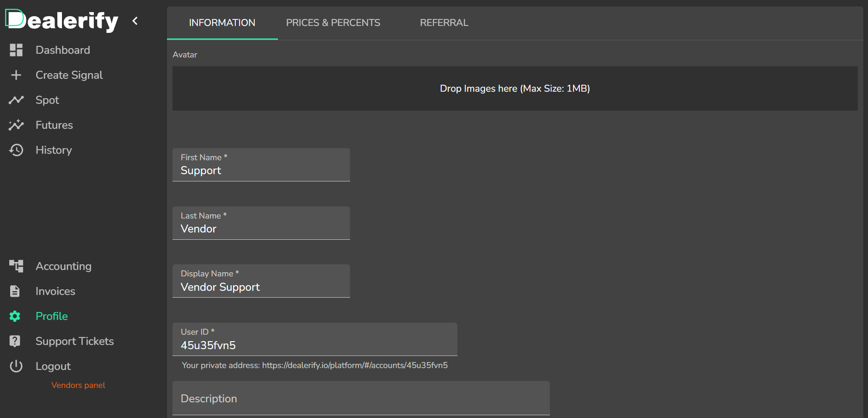This screenshot has height=418, width=868.
Task: Click the private address URL
Action: 355,365
